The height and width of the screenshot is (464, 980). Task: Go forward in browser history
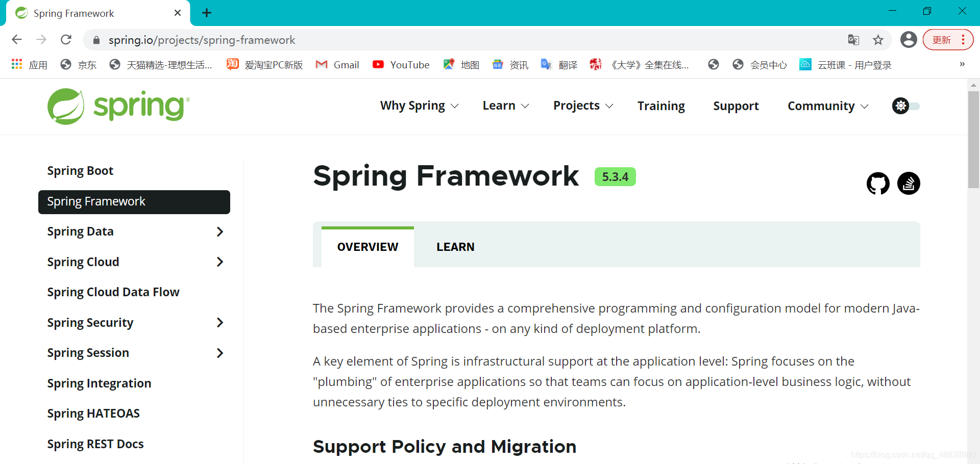tap(41, 40)
